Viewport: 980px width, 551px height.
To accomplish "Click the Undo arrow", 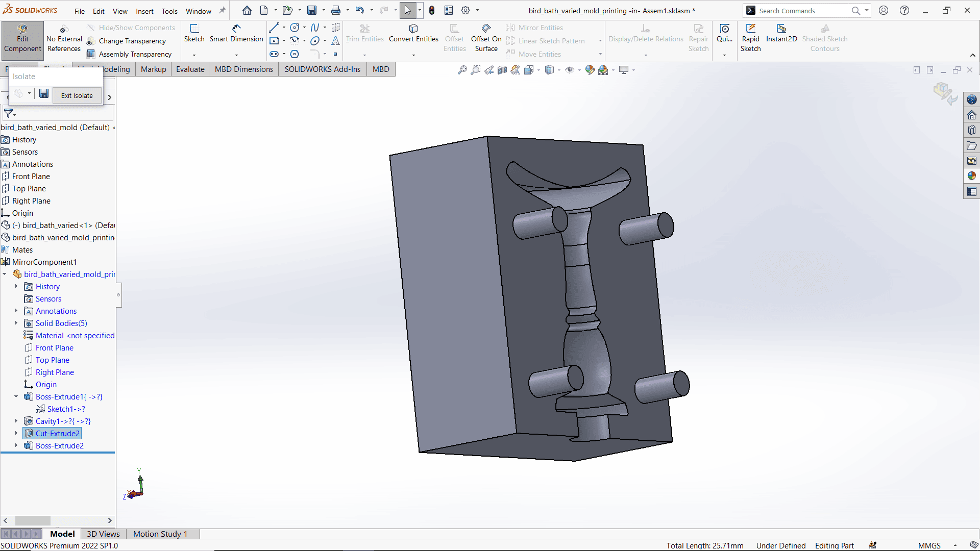I will [x=359, y=10].
